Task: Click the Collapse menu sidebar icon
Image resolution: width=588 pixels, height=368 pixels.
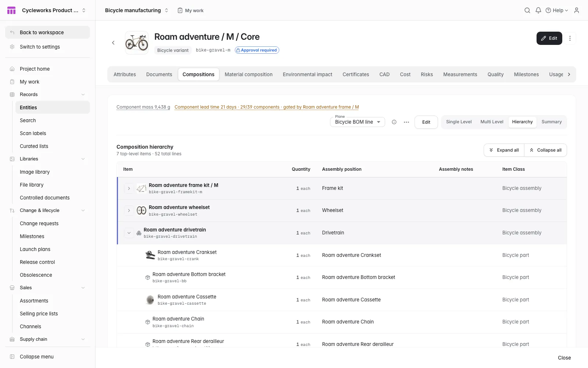Action: pos(12,357)
